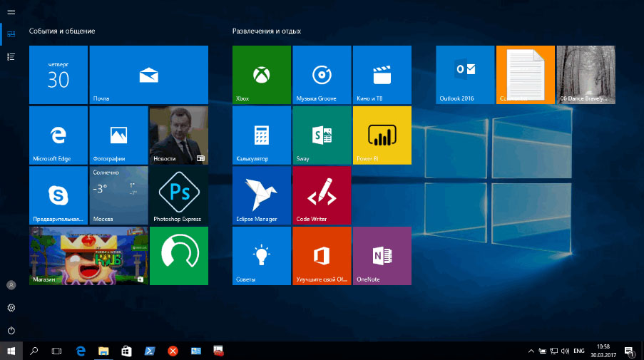Screen dimensions: 644x360
Task: Play the 06 Dance Bravely tile
Action: coord(586,75)
